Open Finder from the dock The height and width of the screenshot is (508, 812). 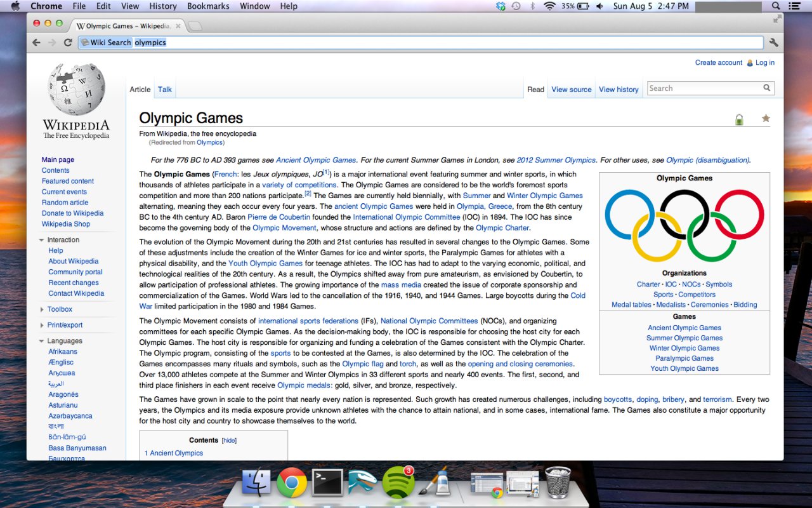point(256,484)
